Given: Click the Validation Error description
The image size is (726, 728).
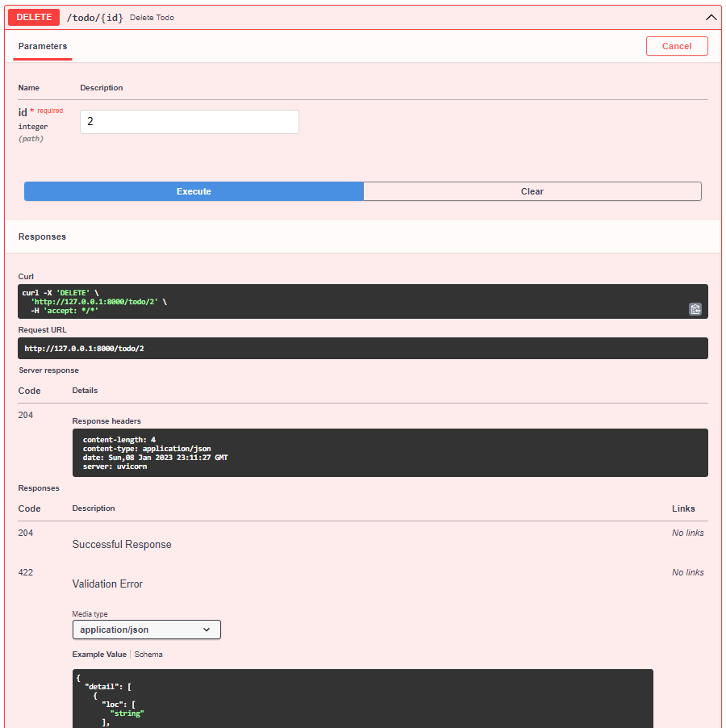Looking at the screenshot, I should [x=107, y=584].
